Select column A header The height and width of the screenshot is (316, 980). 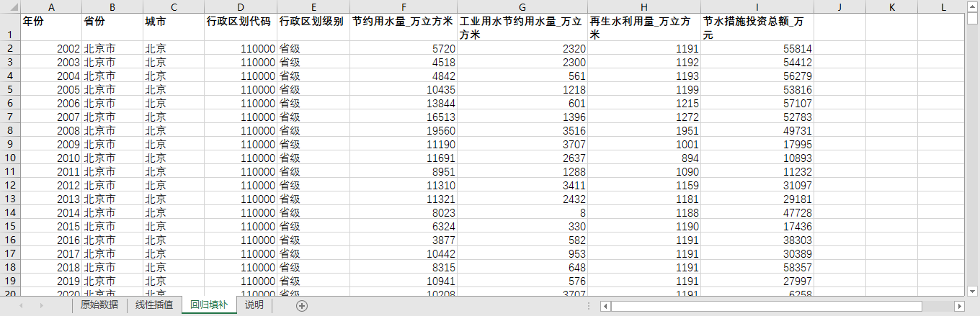pos(51,6)
